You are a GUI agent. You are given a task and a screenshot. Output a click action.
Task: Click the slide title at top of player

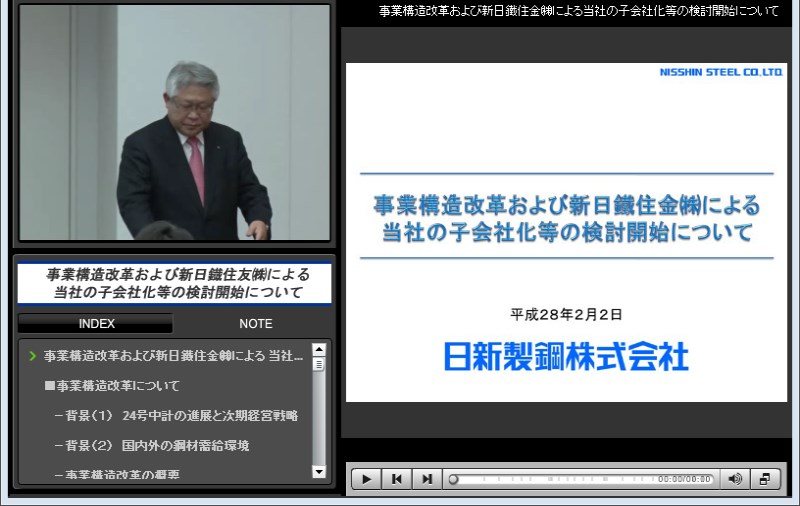point(579,11)
